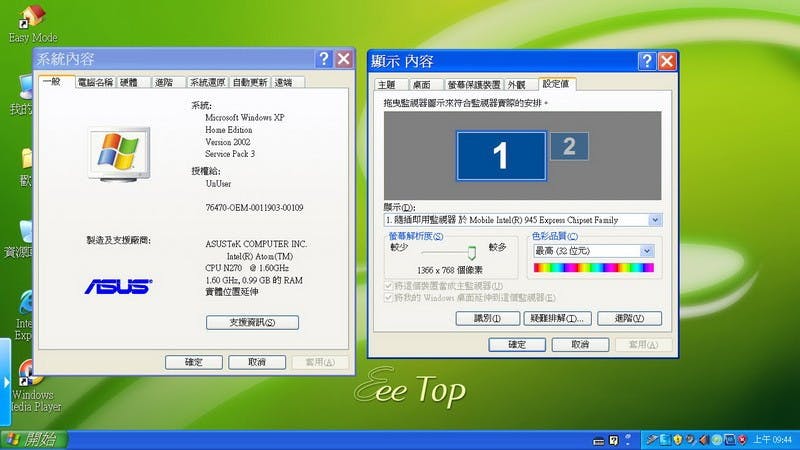Click the '1366 x 768 個像素' resolution text
The height and width of the screenshot is (450, 800).
pyautogui.click(x=449, y=270)
